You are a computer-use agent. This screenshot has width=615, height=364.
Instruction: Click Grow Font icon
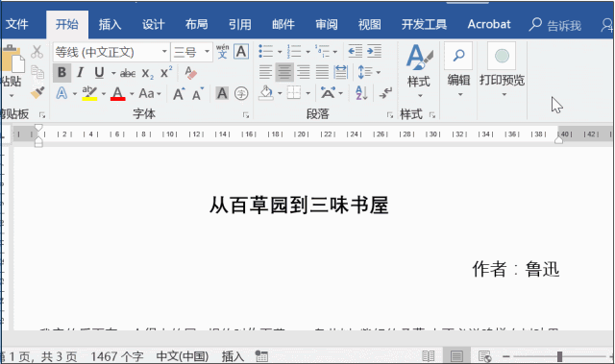point(179,94)
